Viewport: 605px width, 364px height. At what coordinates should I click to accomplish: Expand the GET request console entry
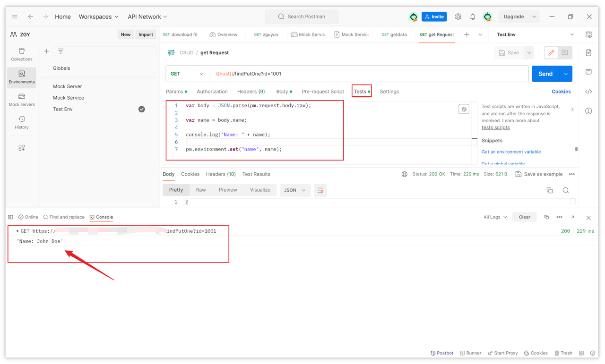tap(17, 231)
